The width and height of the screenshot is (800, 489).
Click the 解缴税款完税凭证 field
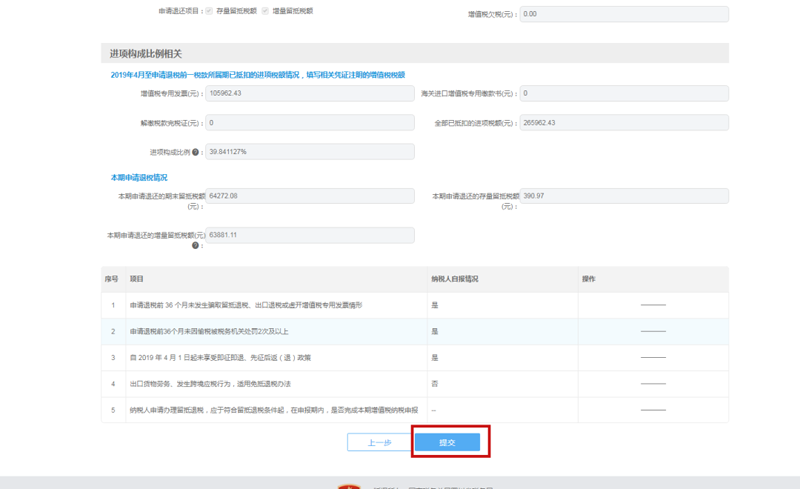click(x=310, y=123)
